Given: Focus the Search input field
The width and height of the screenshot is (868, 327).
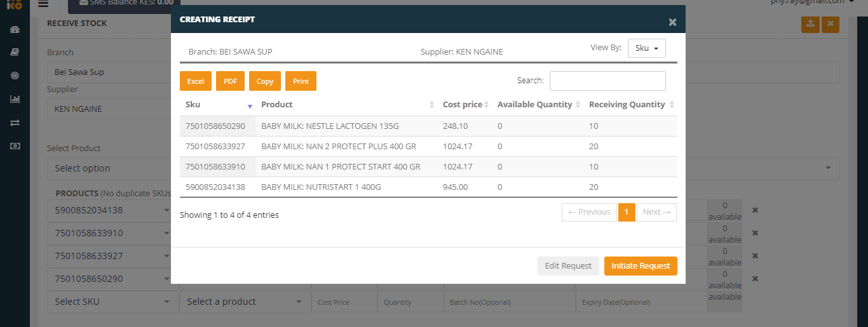Looking at the screenshot, I should coord(607,81).
